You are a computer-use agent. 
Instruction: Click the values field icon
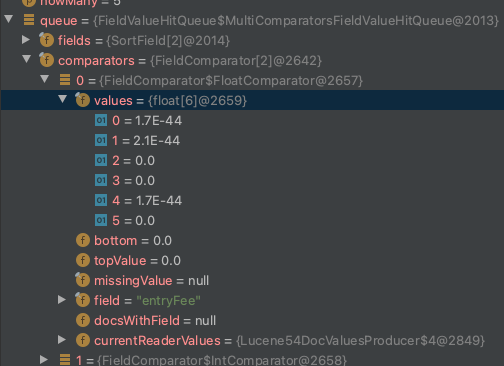point(82,100)
